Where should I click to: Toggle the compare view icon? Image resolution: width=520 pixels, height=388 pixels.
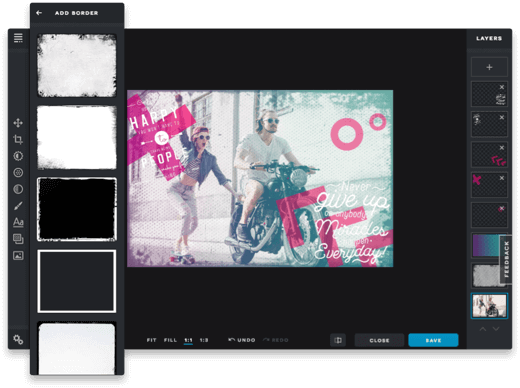338,340
